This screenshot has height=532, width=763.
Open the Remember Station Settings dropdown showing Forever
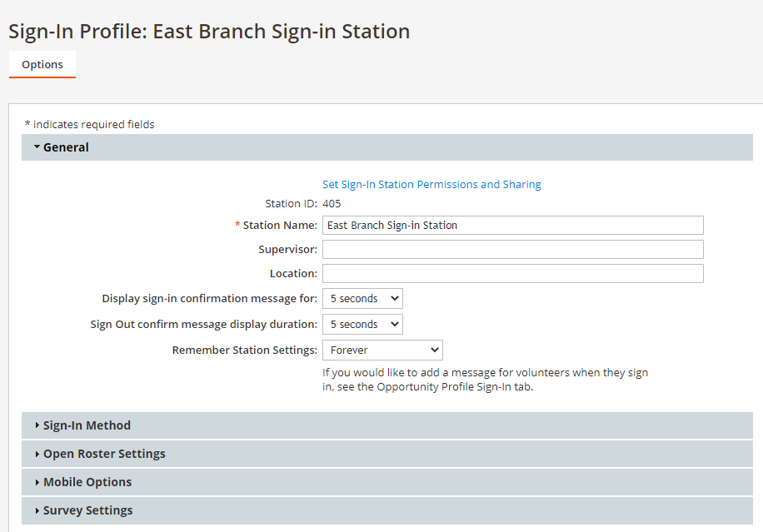(x=381, y=350)
